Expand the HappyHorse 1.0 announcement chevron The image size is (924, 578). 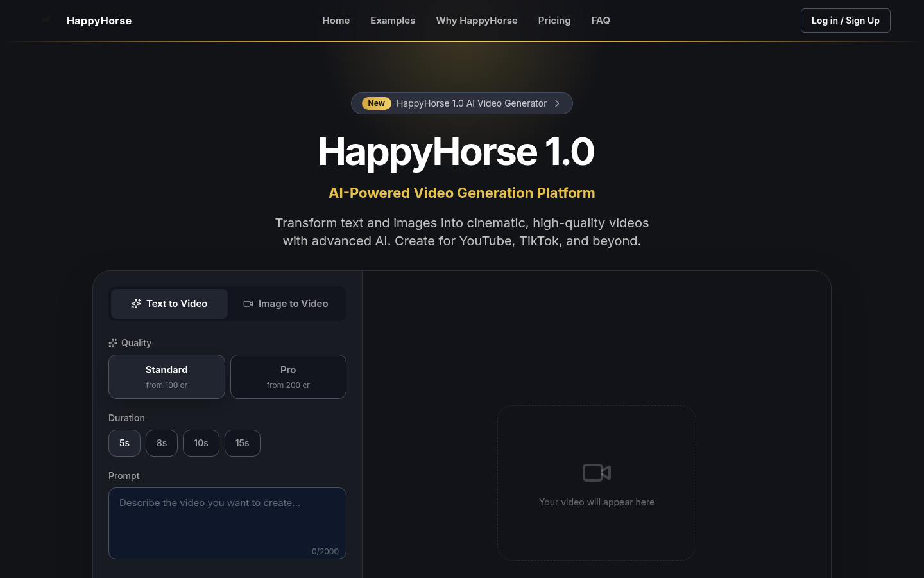[x=557, y=103]
